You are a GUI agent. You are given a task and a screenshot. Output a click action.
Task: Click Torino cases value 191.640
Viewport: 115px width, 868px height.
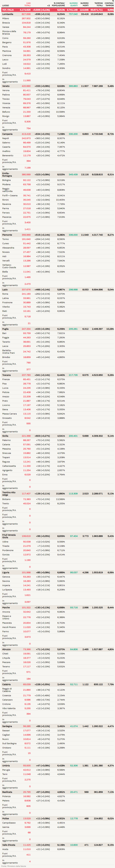coord(26,239)
